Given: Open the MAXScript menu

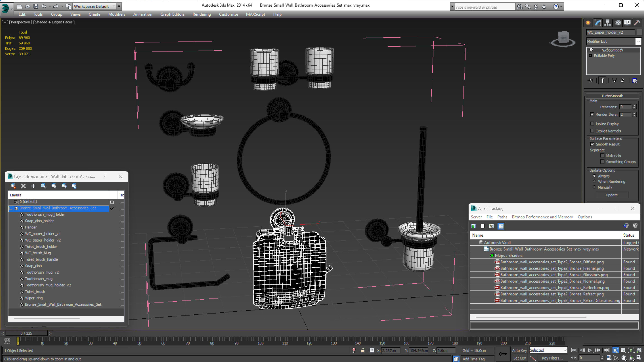Looking at the screenshot, I should (x=256, y=14).
